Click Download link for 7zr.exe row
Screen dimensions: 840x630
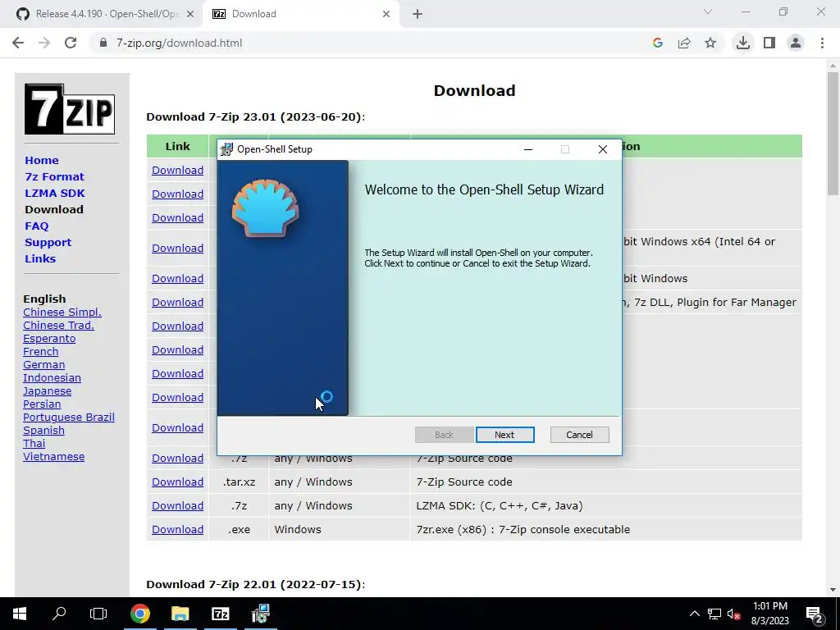pos(177,529)
